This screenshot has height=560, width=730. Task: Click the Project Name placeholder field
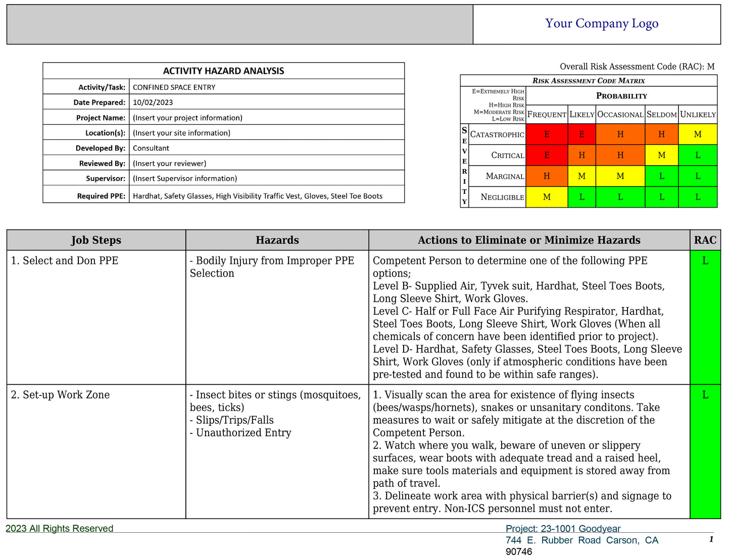point(187,118)
